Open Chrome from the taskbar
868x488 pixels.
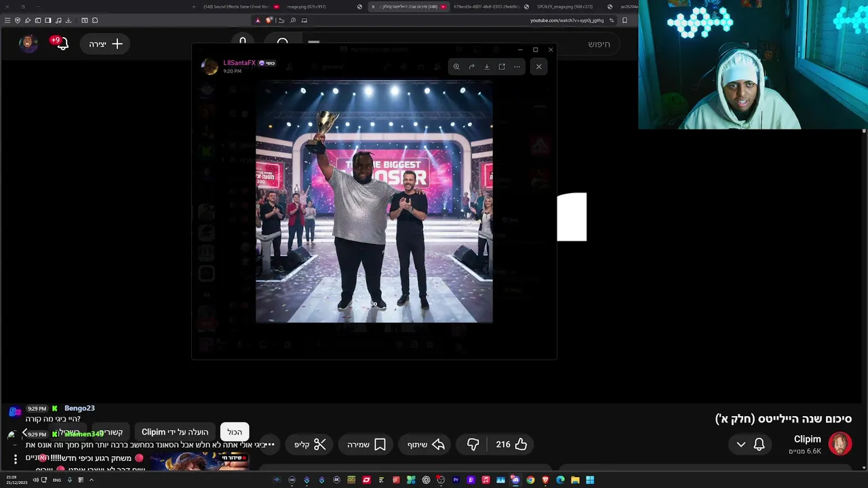pyautogui.click(x=530, y=480)
